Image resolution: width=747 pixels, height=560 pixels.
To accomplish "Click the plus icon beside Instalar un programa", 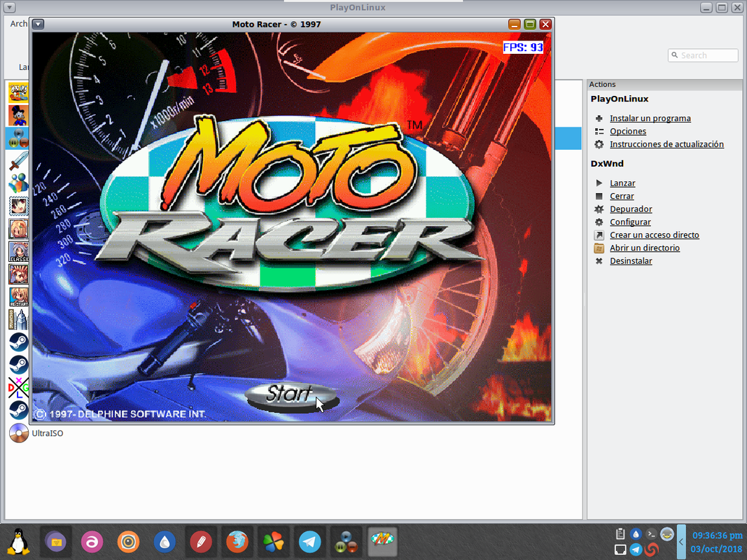I will (599, 118).
